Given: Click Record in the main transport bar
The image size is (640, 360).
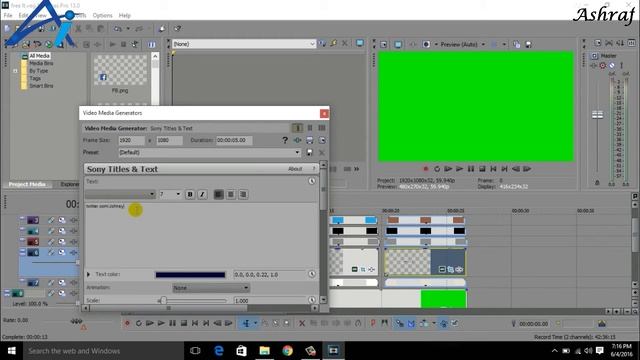Looking at the screenshot, I should tap(127, 323).
